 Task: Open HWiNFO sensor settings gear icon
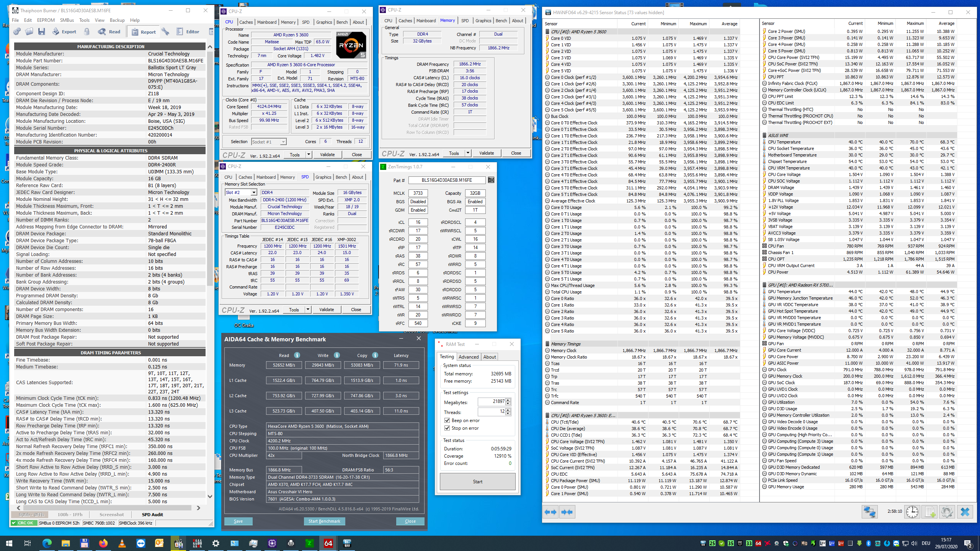coord(947,512)
